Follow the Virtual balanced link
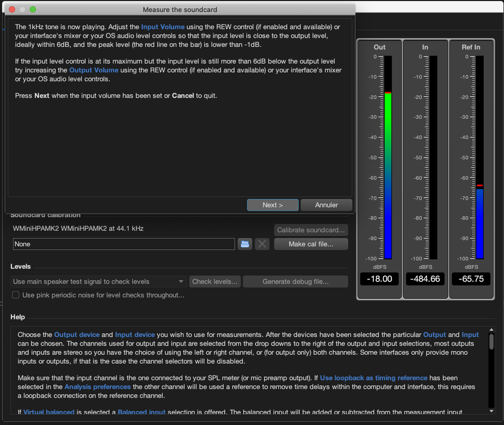504x425 pixels. (x=49, y=412)
